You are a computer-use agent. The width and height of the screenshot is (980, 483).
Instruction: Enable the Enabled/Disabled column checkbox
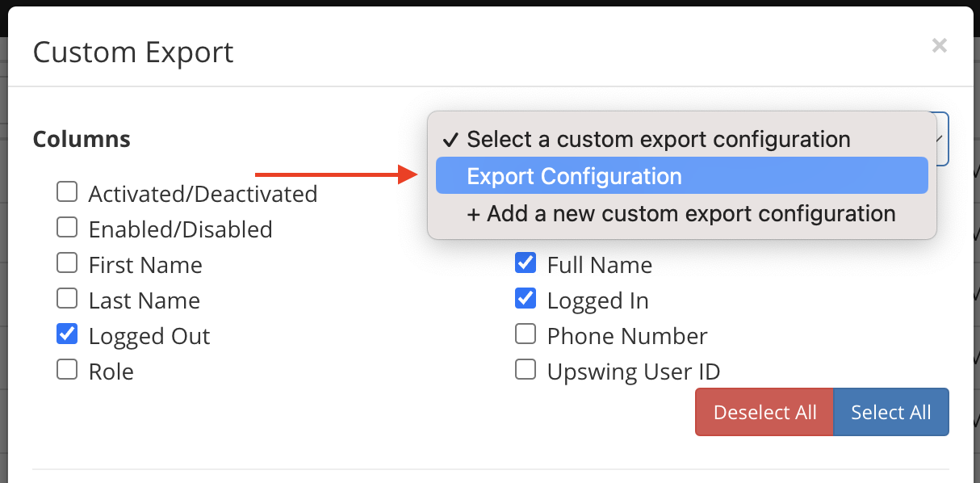(67, 227)
